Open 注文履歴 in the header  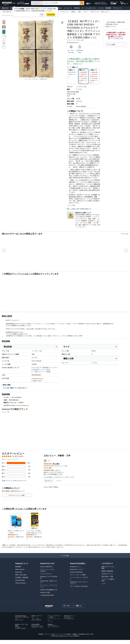[x=113, y=4]
